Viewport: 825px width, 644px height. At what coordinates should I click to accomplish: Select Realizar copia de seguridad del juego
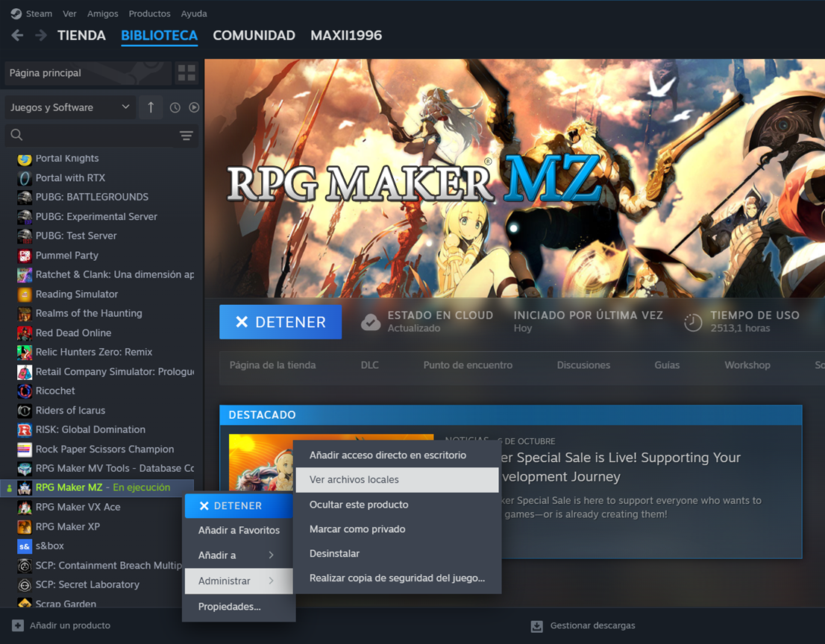point(398,578)
